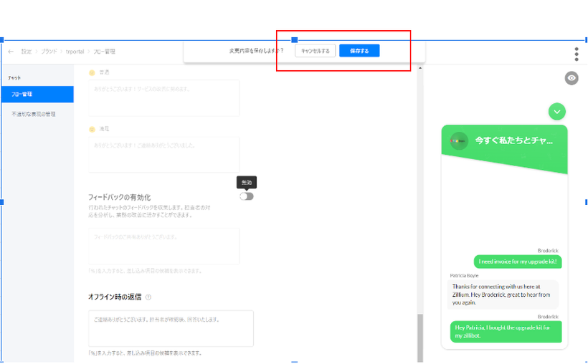Click the help icon beside オフライン時の返信
The image size is (588, 364).
(x=148, y=297)
